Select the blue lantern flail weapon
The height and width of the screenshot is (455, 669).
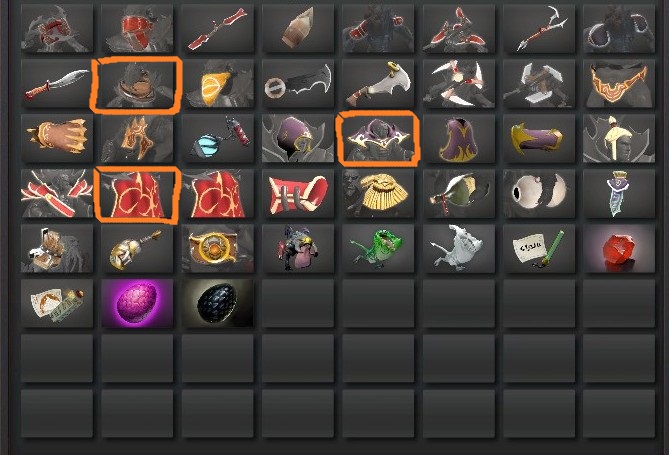218,139
